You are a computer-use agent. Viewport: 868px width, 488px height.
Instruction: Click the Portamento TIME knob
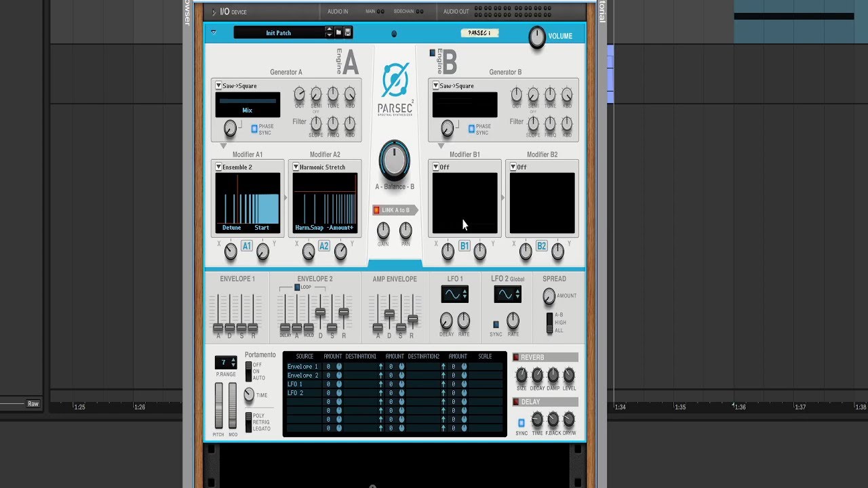tap(249, 394)
